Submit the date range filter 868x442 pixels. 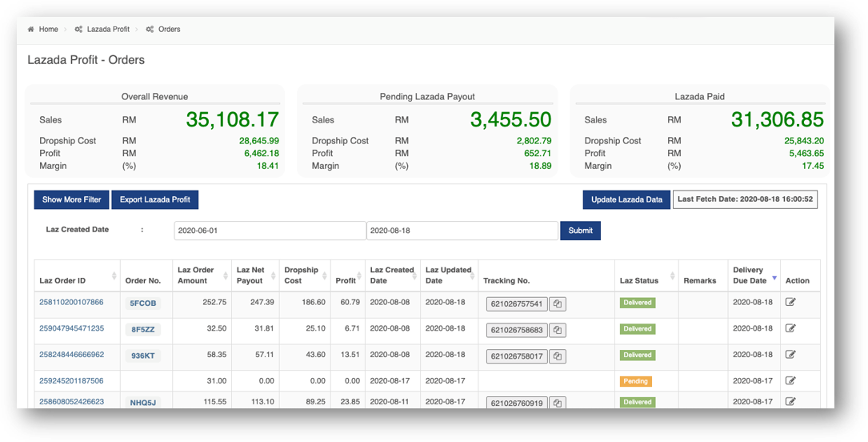(x=580, y=231)
